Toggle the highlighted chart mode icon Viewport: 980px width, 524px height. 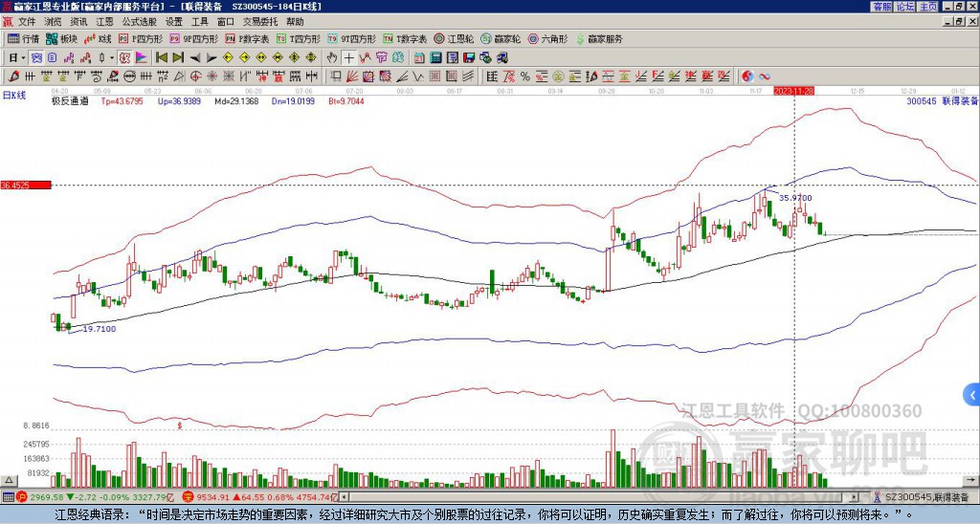click(x=37, y=57)
